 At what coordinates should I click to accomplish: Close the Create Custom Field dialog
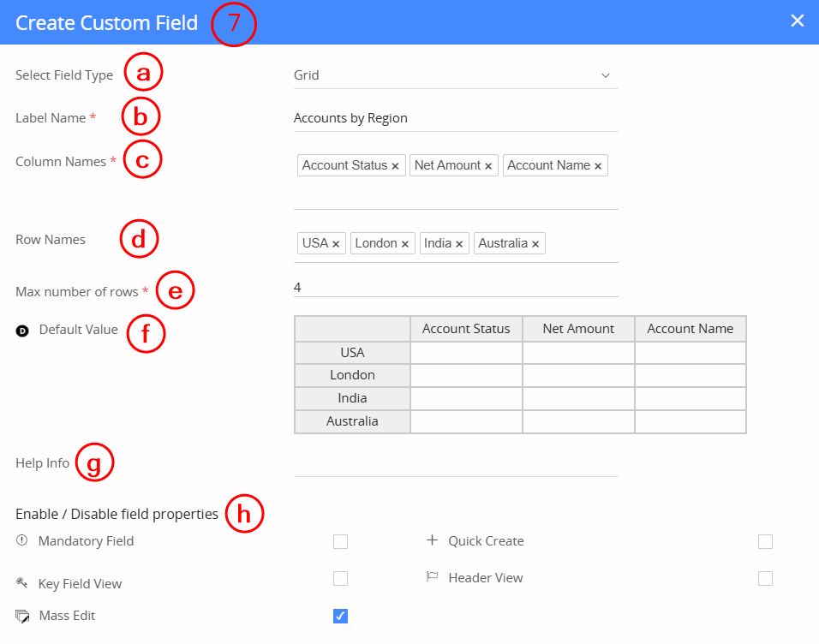tap(797, 21)
